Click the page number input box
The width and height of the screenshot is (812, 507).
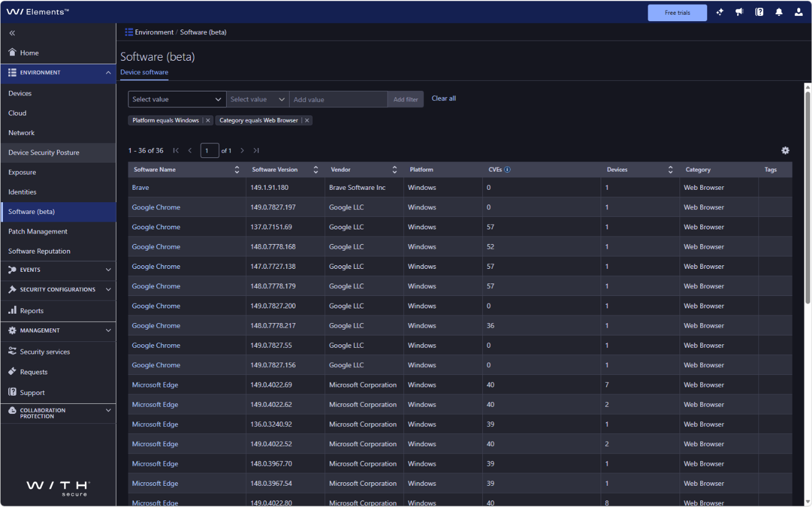click(210, 151)
